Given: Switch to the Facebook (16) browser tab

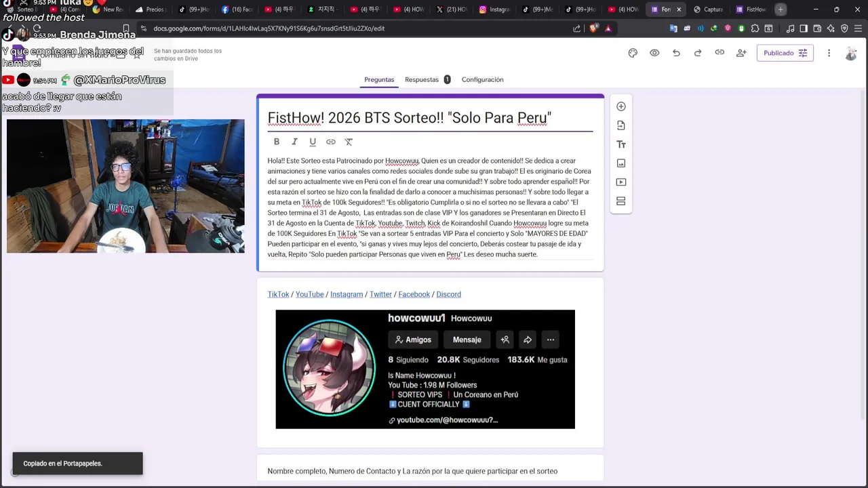Looking at the screenshot, I should click(237, 9).
